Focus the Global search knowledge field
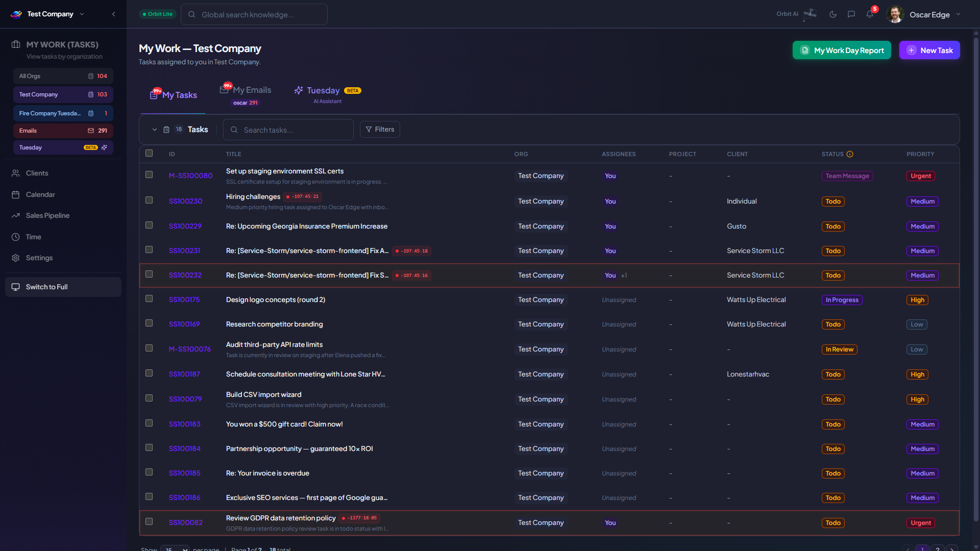The image size is (980, 551). [x=254, y=14]
